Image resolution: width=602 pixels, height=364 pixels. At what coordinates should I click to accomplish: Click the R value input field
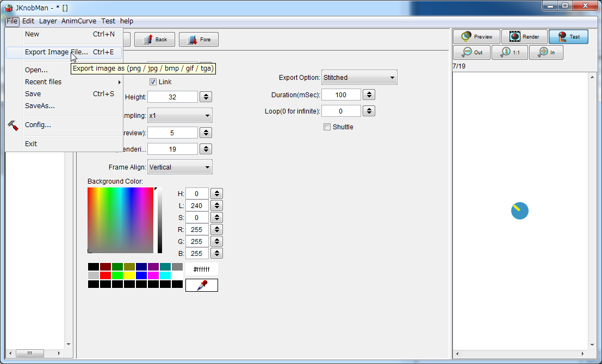tap(196, 229)
